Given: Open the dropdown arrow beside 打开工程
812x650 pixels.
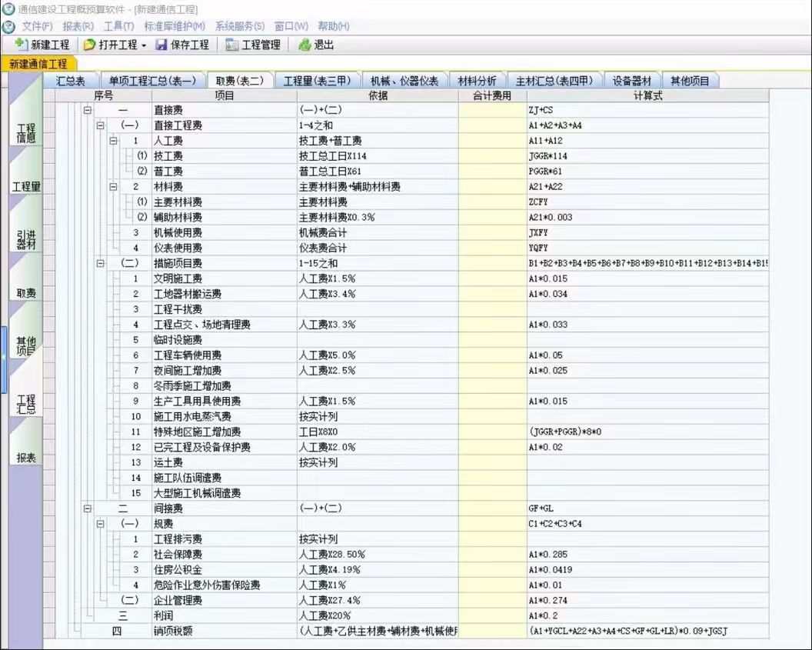Looking at the screenshot, I should click(x=144, y=45).
